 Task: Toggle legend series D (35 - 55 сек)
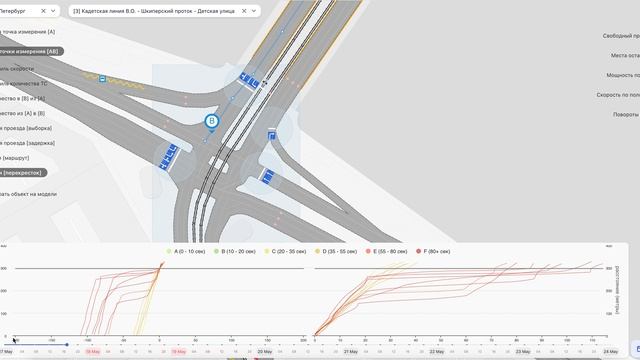[x=336, y=251]
